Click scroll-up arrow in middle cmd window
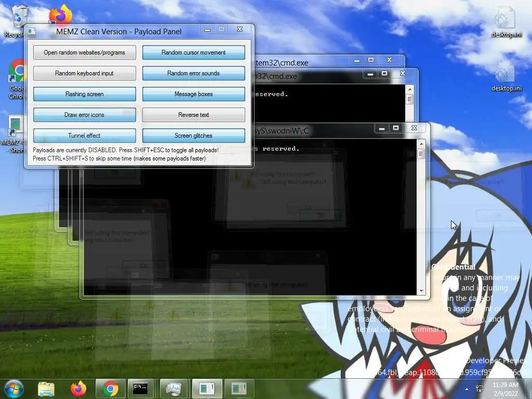Screen dimensions: 532x399 click(410, 89)
